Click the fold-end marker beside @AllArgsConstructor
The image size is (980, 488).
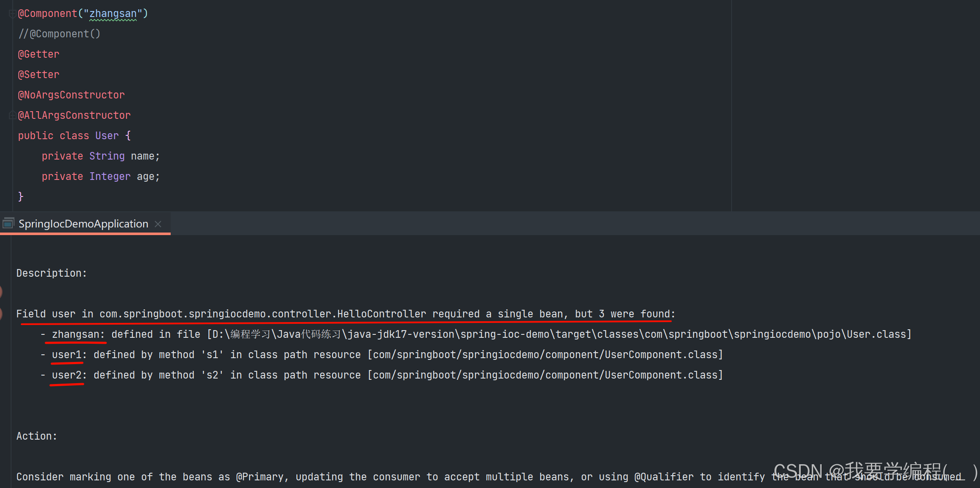coord(12,115)
